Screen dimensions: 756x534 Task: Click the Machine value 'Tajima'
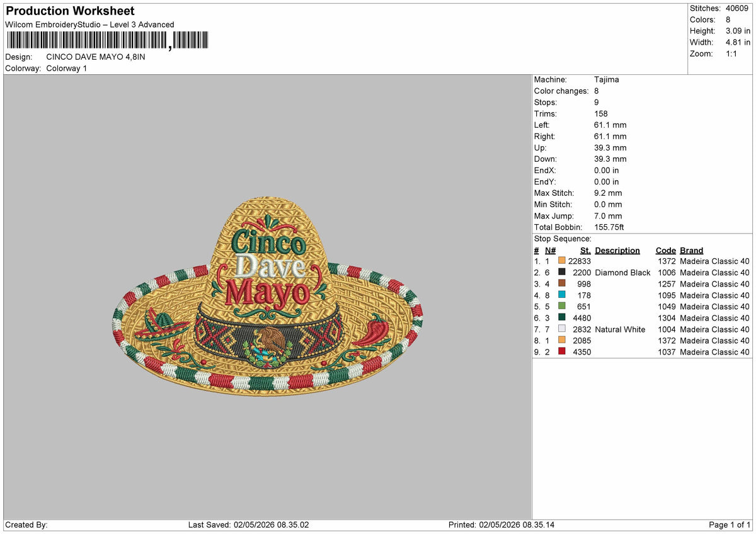[x=607, y=79]
